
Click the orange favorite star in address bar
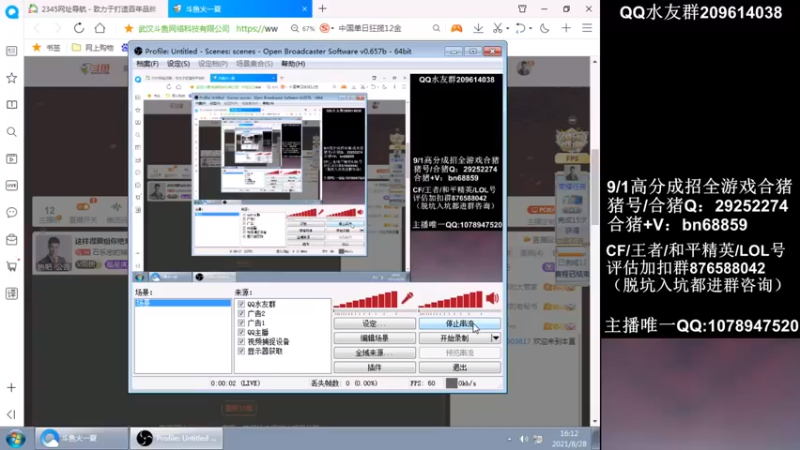129,29
